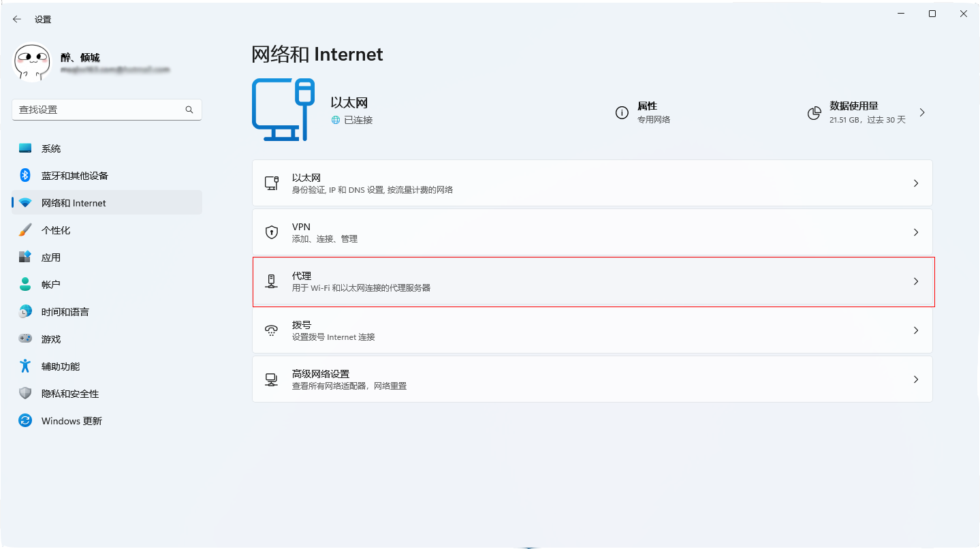Click the 代理 proxy server icon
Viewport: 980px width, 549px height.
click(272, 281)
